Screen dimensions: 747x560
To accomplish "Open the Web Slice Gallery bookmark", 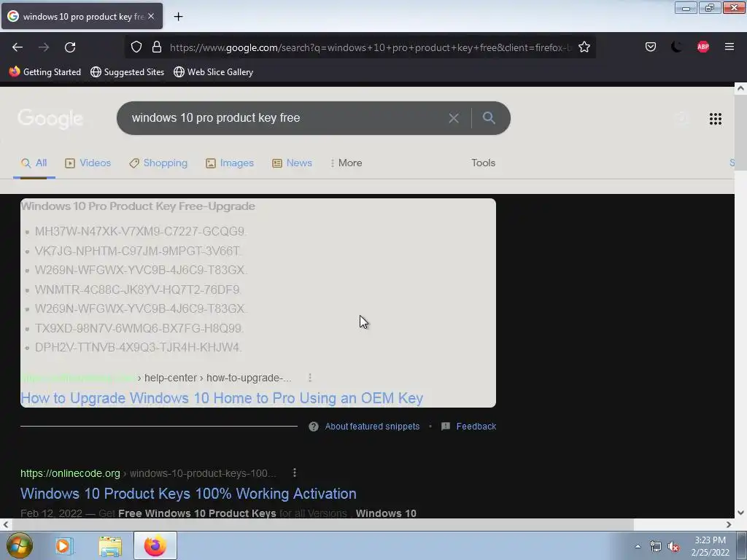I will coord(214,72).
